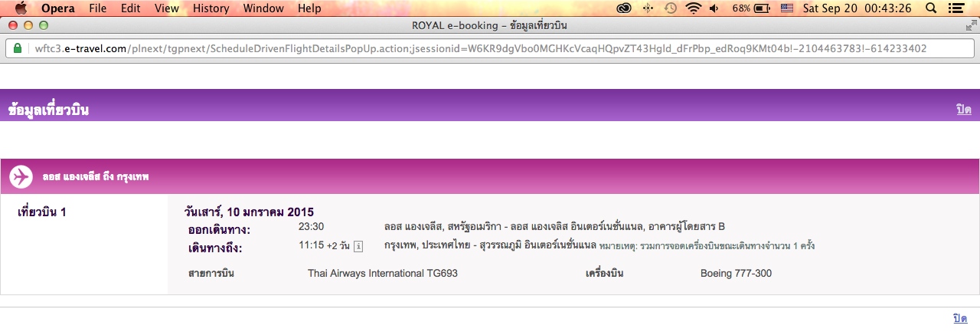Click the top ปิด close link
This screenshot has height=332, width=980.
pos(963,110)
